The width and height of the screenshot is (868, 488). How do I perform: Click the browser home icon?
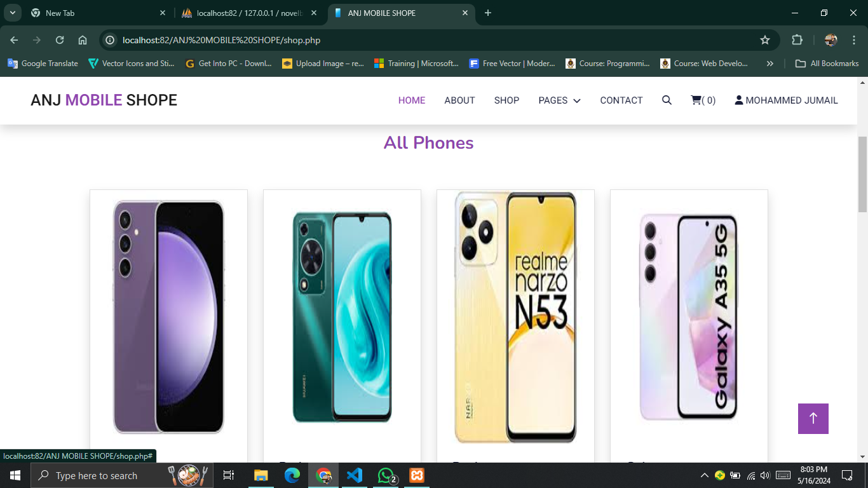(83, 40)
